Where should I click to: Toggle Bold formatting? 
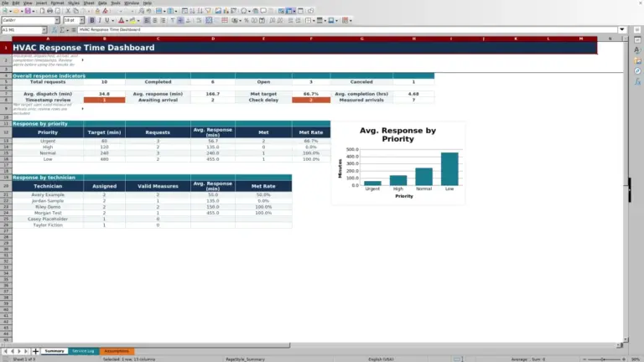point(92,20)
